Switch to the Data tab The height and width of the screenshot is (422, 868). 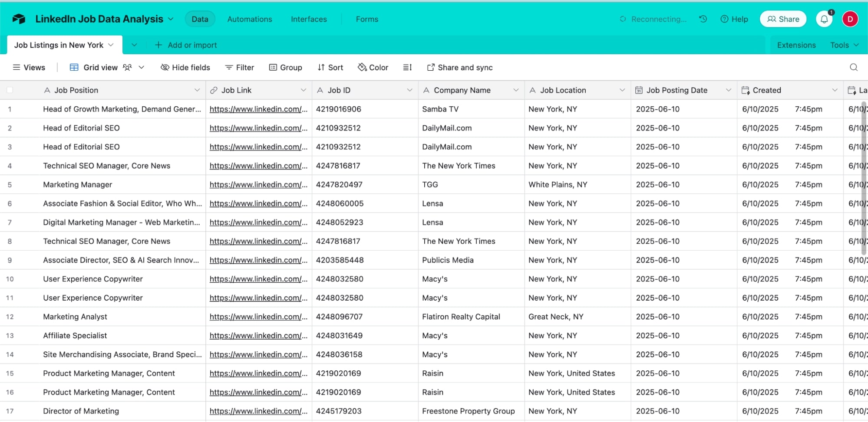point(200,19)
